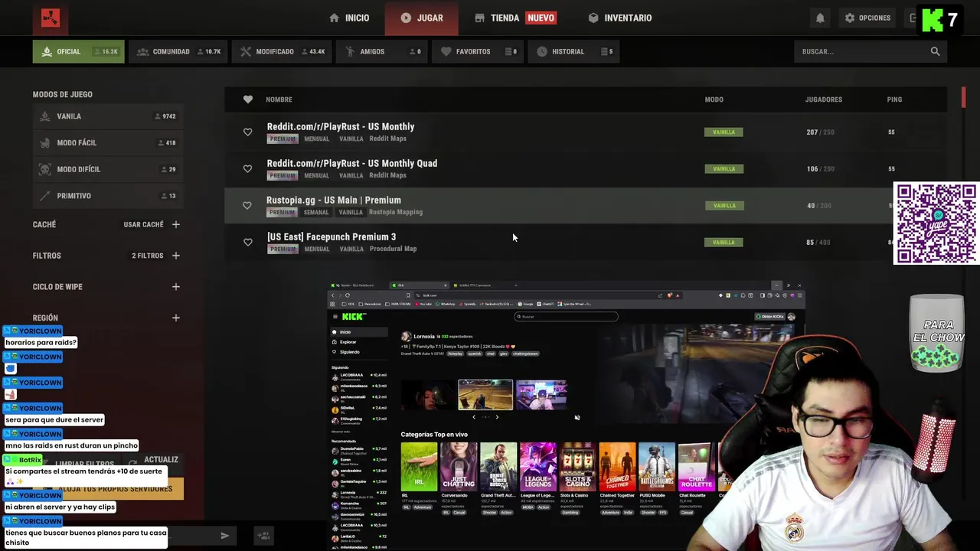Select the VANILA game mode
The image size is (980, 551).
tap(106, 116)
